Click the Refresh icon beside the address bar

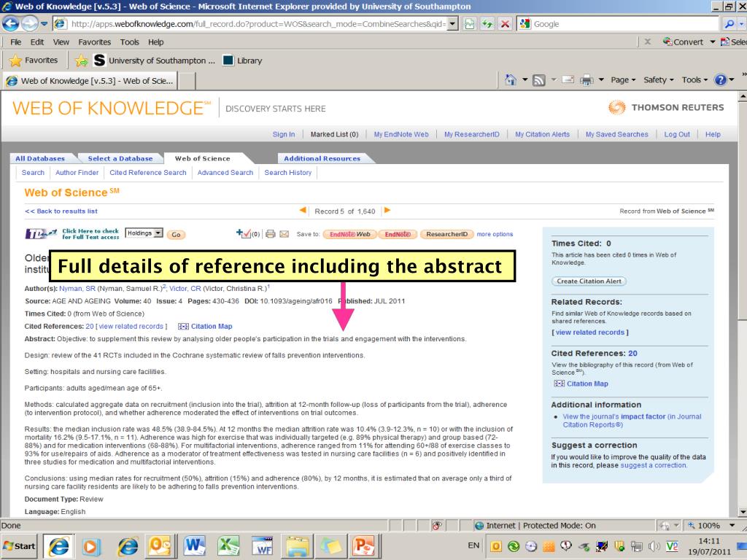487,24
